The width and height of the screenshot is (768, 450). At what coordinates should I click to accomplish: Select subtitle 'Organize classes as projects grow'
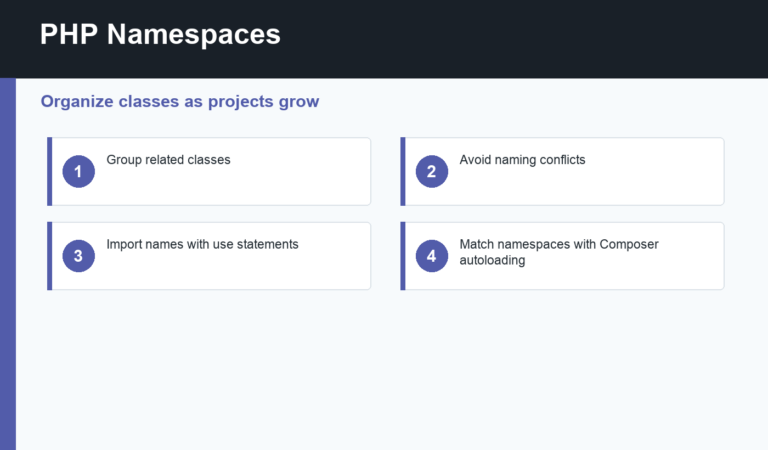tap(180, 101)
